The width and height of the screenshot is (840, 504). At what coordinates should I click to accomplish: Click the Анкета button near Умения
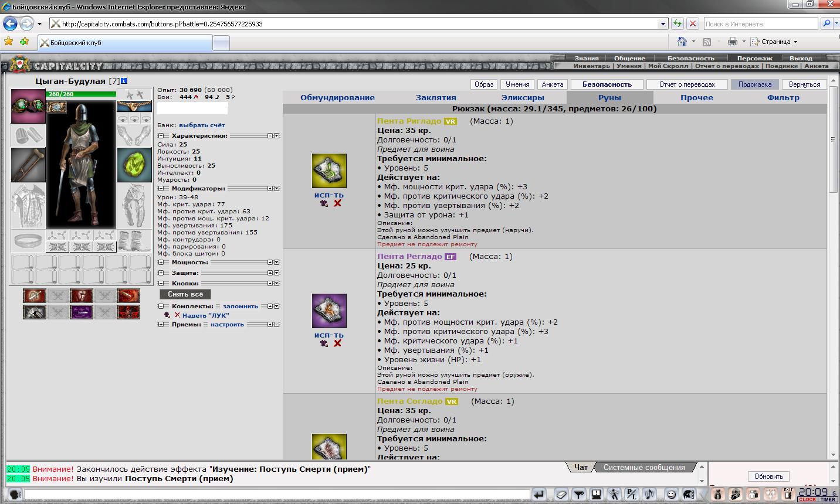click(553, 84)
